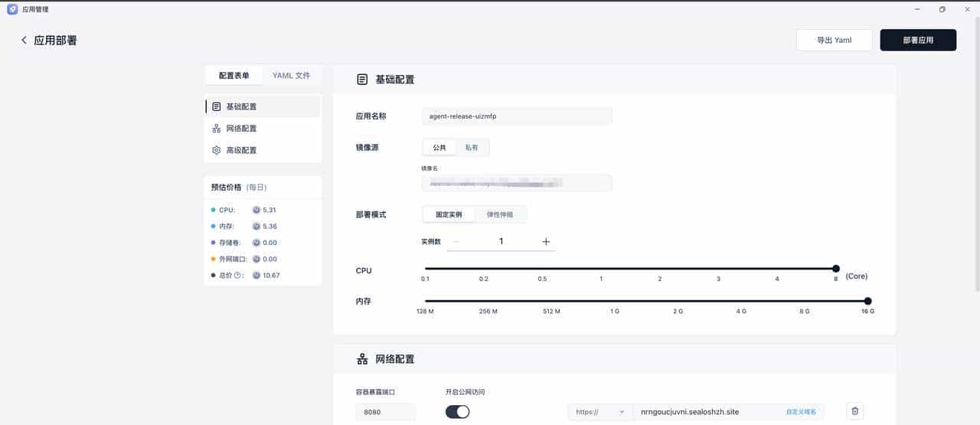Restore the window with the title bar button
Viewport: 980px width, 425px height.
[942, 9]
